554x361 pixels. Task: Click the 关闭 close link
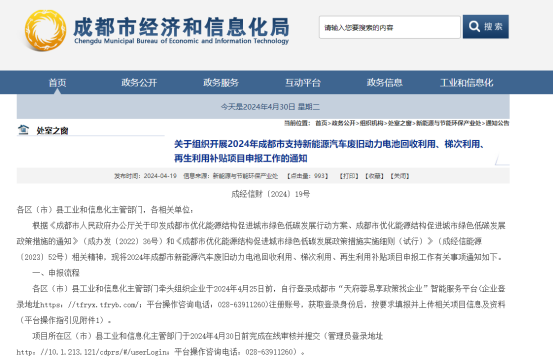click(400, 176)
